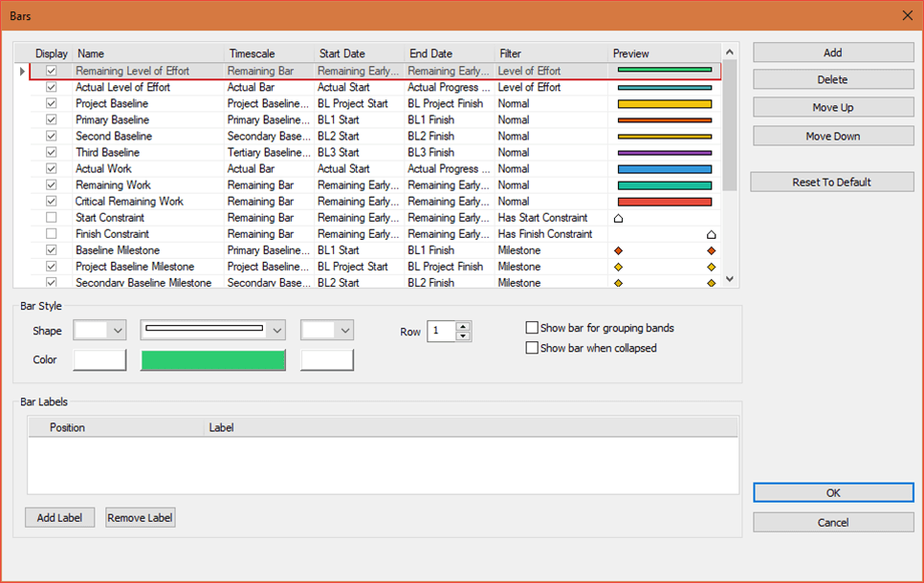Toggle display for Project Baseline Milestone
The height and width of the screenshot is (583, 924).
point(52,267)
